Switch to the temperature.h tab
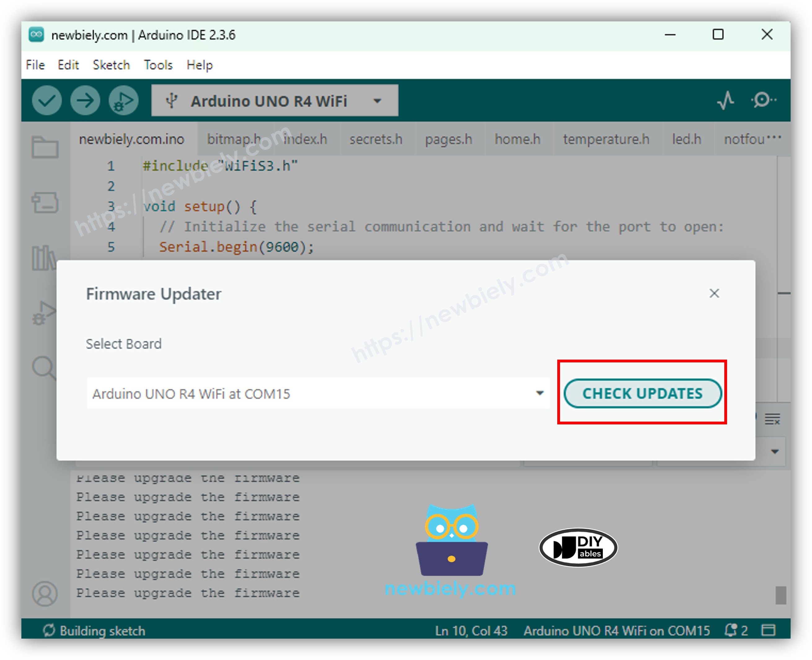 (606, 139)
